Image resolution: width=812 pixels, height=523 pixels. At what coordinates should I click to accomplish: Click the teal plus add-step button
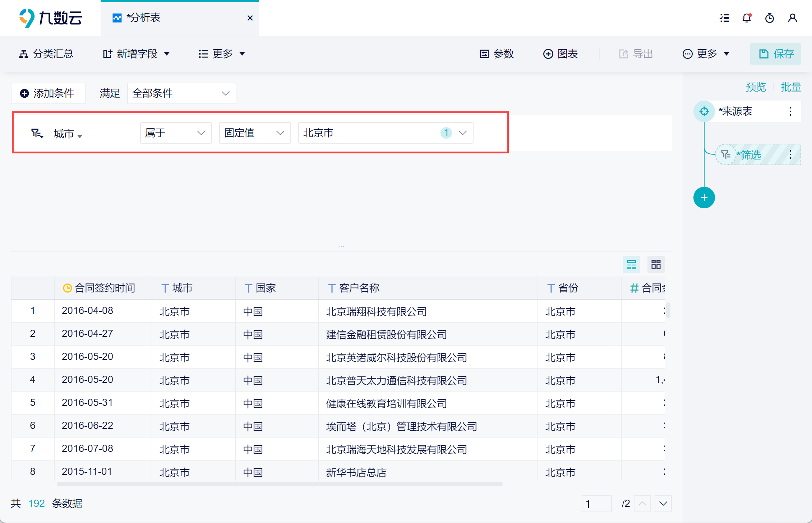point(704,198)
